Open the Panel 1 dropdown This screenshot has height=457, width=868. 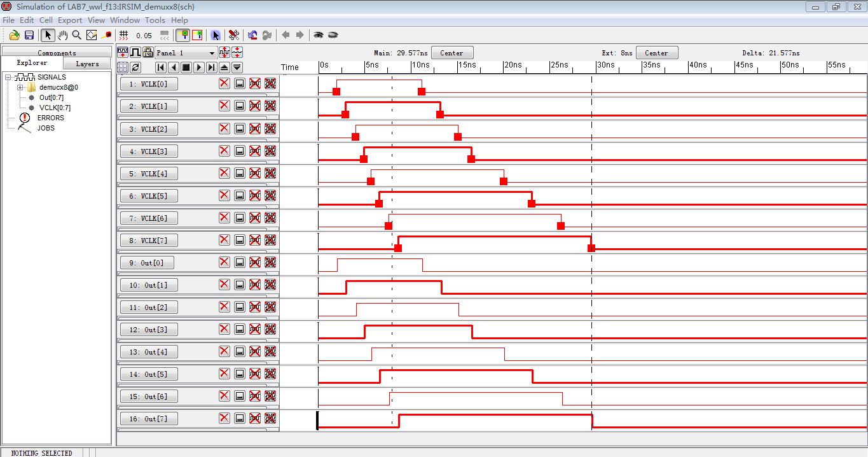(x=212, y=53)
